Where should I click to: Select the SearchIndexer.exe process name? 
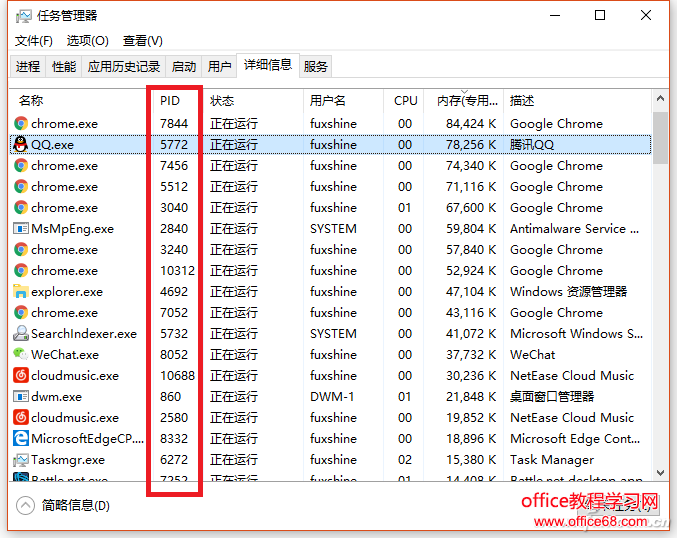(84, 333)
